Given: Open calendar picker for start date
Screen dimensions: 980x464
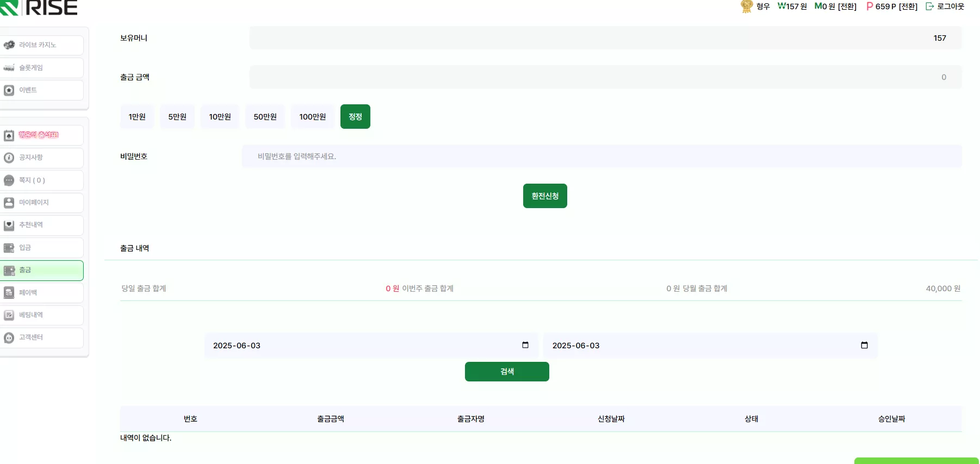Looking at the screenshot, I should coord(525,345).
